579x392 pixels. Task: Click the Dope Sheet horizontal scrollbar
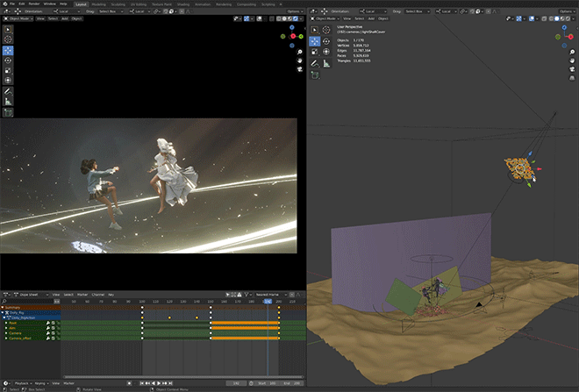(x=183, y=377)
